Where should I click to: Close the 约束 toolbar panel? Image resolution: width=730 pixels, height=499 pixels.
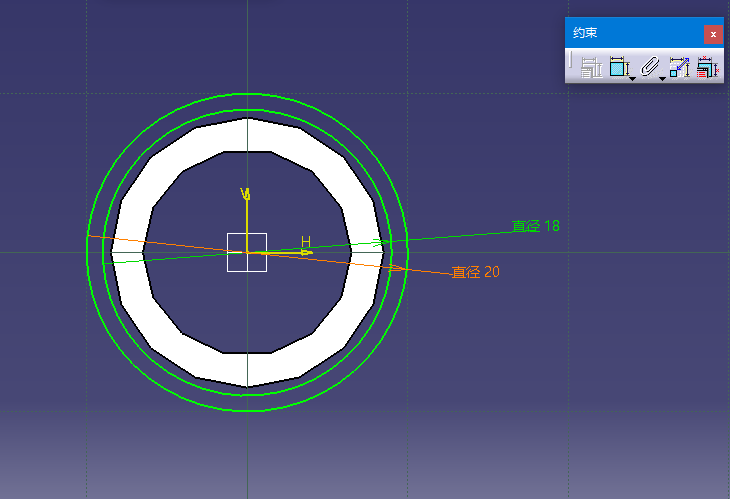click(x=713, y=34)
